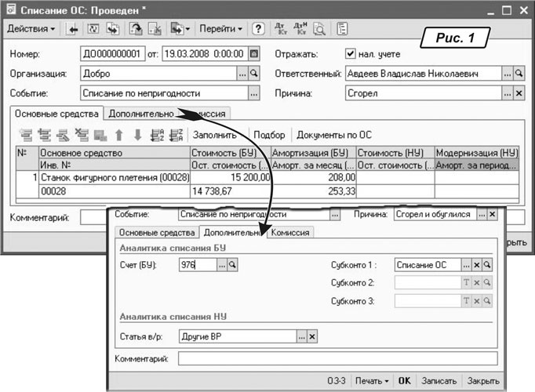This screenshot has height=392, width=535.
Task: Click the move row down arrow icon
Action: [137, 134]
